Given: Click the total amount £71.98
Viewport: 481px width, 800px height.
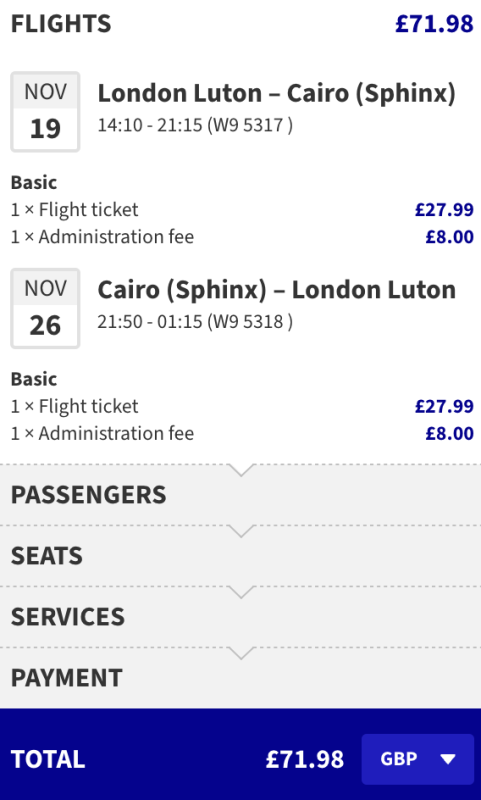Looking at the screenshot, I should tap(305, 759).
